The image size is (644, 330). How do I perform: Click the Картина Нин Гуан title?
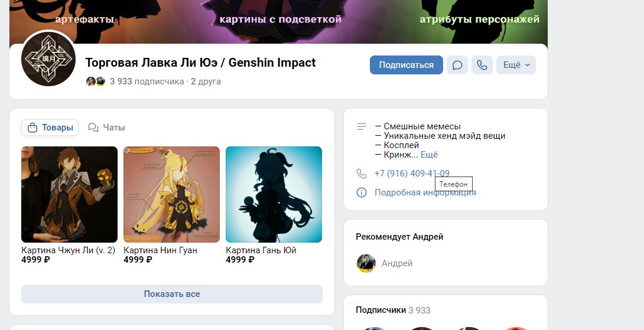[160, 250]
